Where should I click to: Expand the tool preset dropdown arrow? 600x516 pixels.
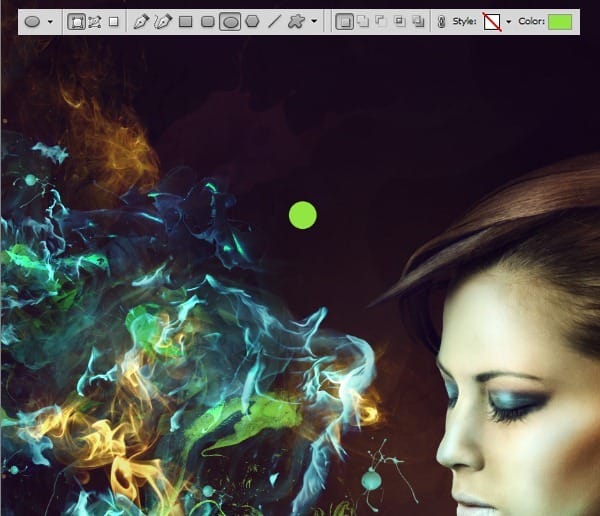pos(50,22)
